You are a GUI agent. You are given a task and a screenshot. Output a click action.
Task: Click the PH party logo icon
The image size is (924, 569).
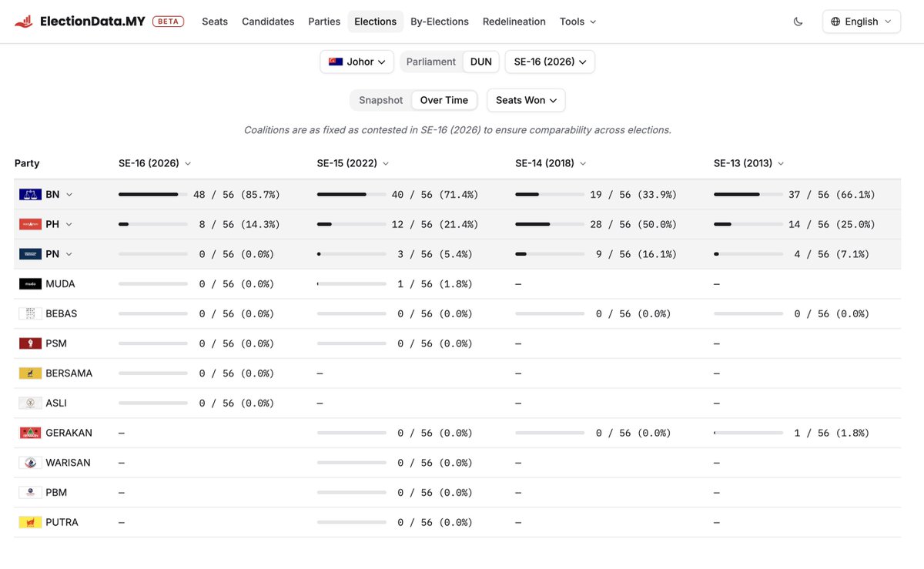pyautogui.click(x=30, y=224)
